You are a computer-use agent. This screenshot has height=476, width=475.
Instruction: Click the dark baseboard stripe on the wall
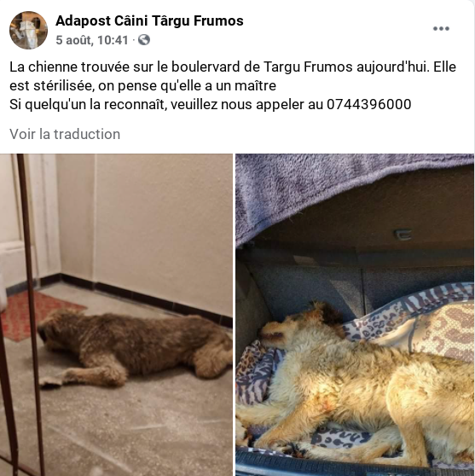[x=146, y=299]
